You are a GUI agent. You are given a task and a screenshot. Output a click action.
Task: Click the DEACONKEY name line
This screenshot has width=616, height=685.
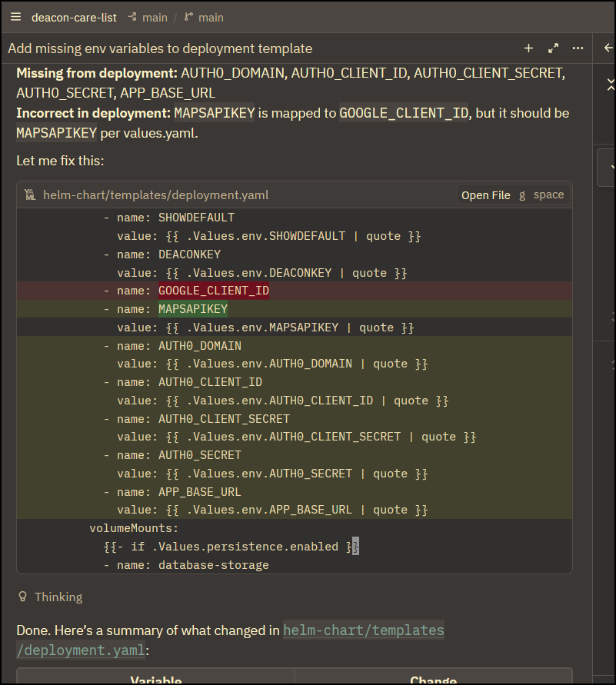[295, 254]
